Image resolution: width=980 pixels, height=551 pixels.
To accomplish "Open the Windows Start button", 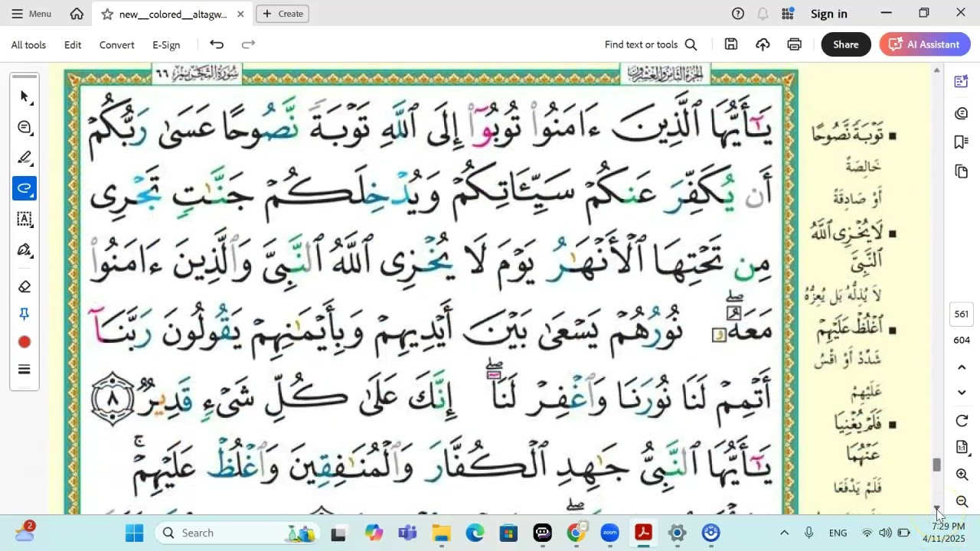I will click(x=134, y=533).
